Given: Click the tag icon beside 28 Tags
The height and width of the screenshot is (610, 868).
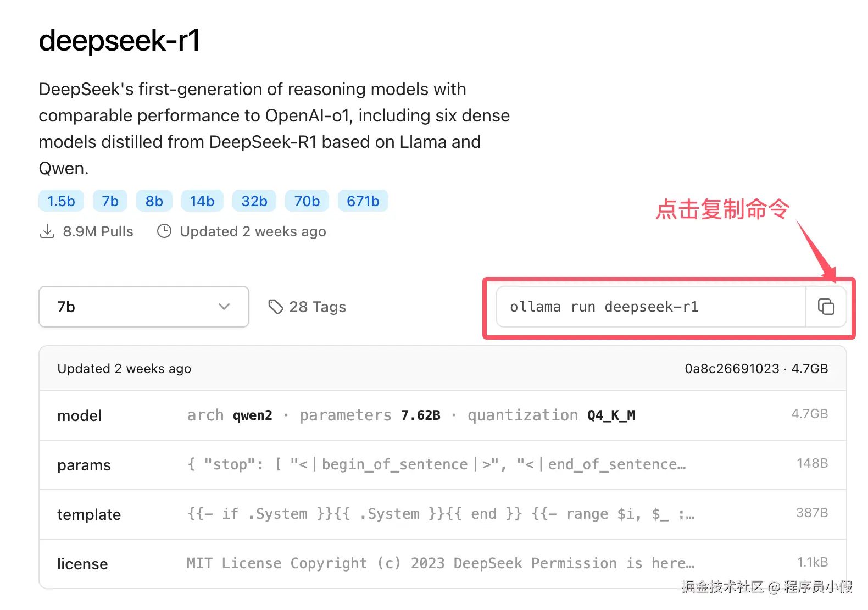Looking at the screenshot, I should (275, 307).
